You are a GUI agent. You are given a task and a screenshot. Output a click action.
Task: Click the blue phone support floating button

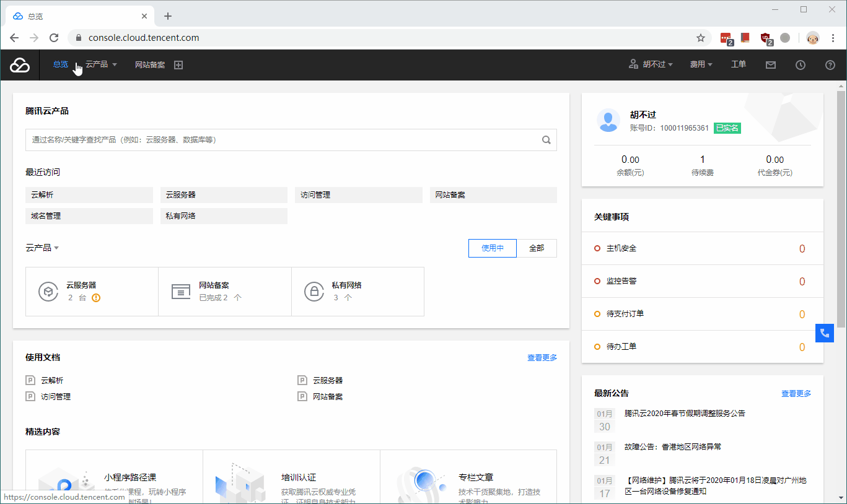tap(825, 333)
